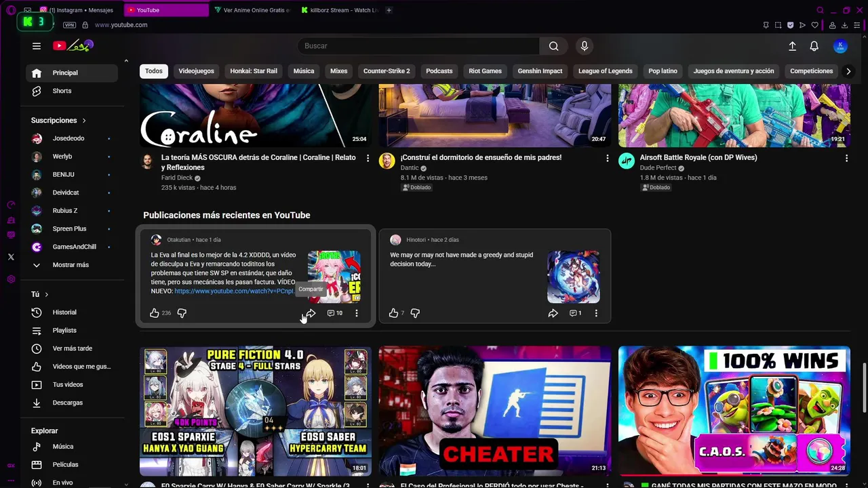The width and height of the screenshot is (868, 488).
Task: Open the Dude Perfect channel link
Action: pyautogui.click(x=658, y=168)
